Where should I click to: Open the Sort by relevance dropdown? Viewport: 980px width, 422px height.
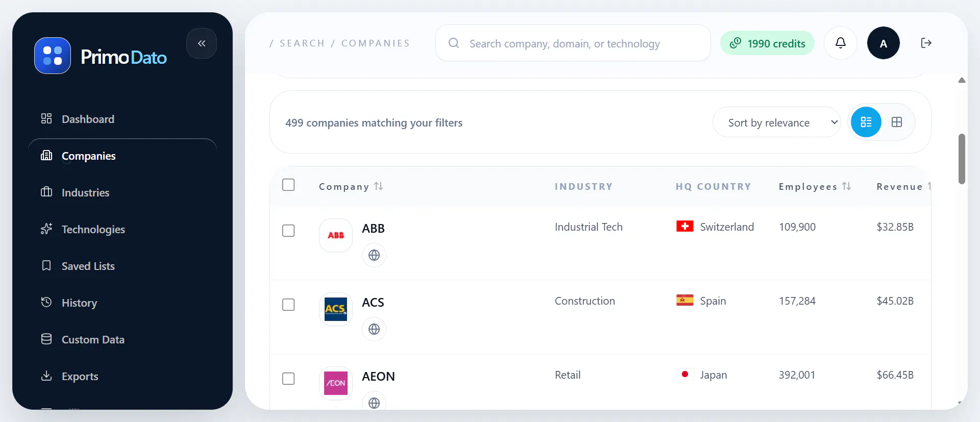pos(776,122)
